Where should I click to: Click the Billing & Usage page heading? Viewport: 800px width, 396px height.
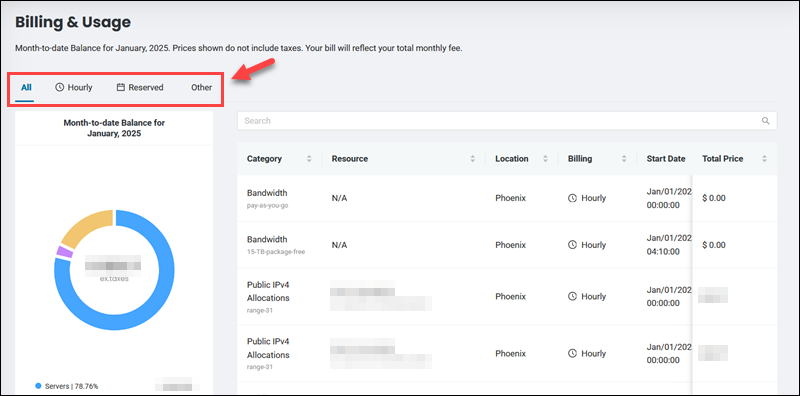(x=73, y=22)
